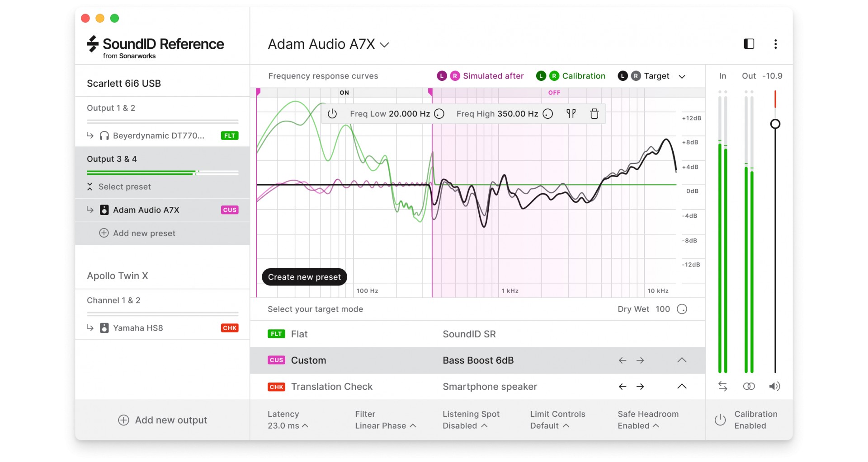Click the mono overlapping circles icon
This screenshot has height=462, width=868.
(749, 386)
